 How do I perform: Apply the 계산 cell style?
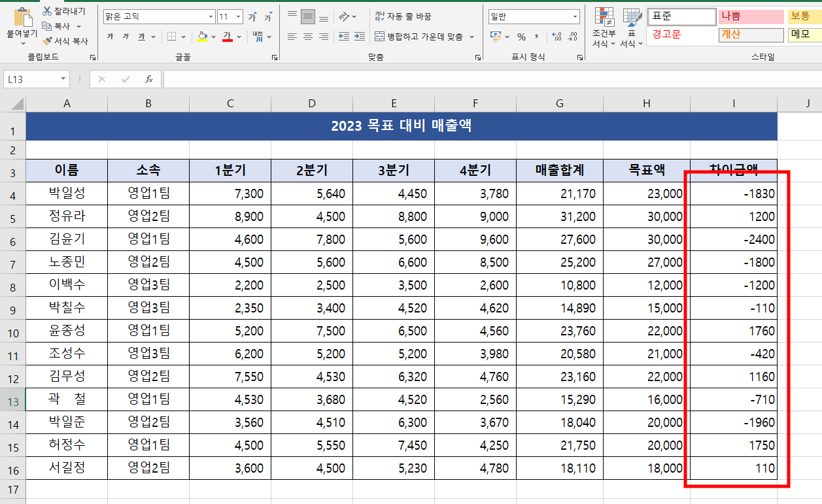pos(751,35)
